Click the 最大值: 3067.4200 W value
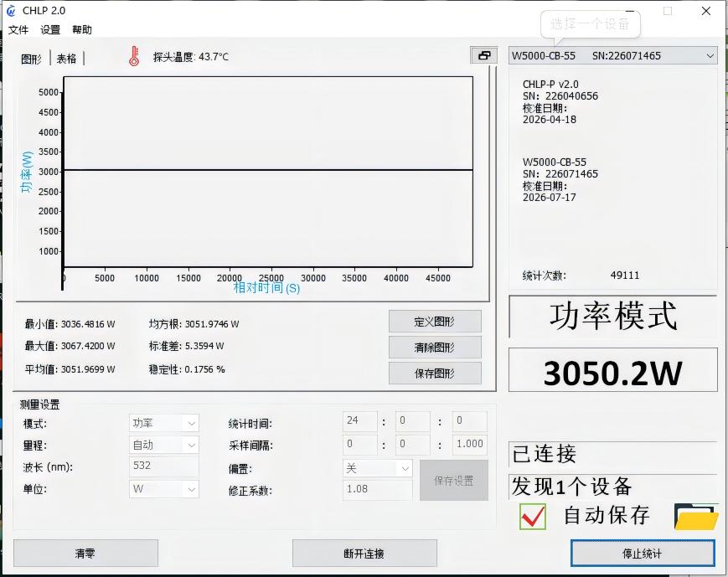 tap(70, 346)
